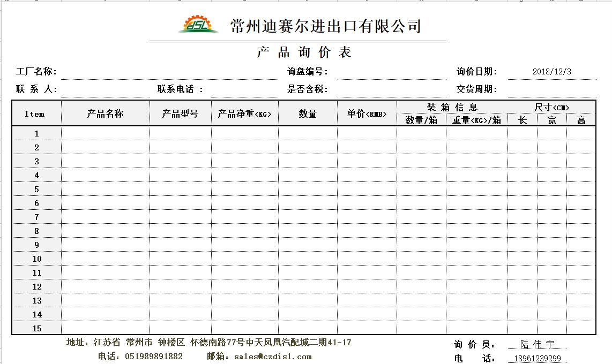This screenshot has height=364, width=612.
Task: Select the product name cell in row 1
Action: coord(106,133)
